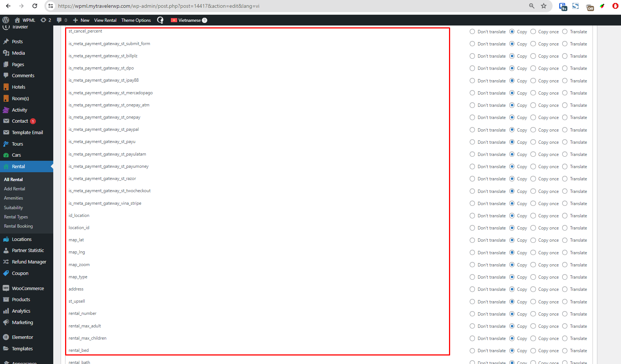
Task: Select Don't translate for map_lat
Action: pyautogui.click(x=472, y=240)
